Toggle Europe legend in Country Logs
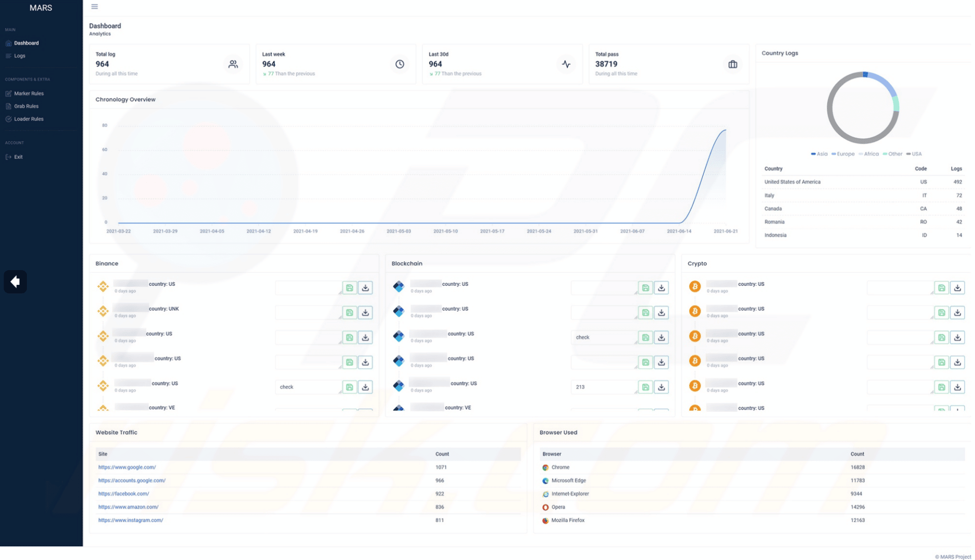 (843, 154)
